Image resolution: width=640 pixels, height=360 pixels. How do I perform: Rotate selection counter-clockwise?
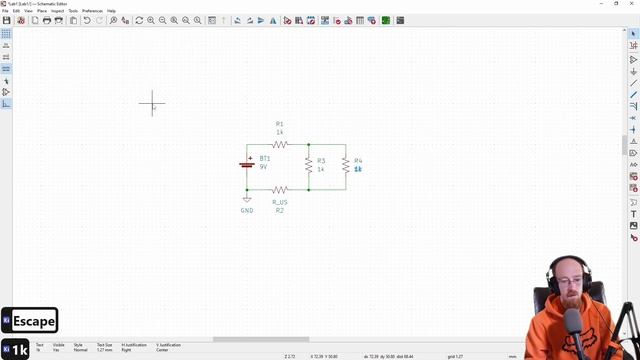[238, 20]
